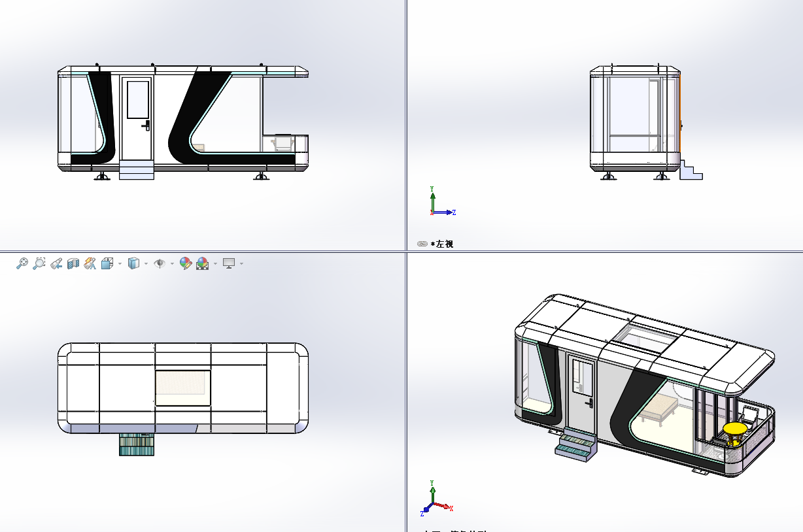This screenshot has height=532, width=803.
Task: Select the Zoom to Area tool
Action: pos(39,263)
